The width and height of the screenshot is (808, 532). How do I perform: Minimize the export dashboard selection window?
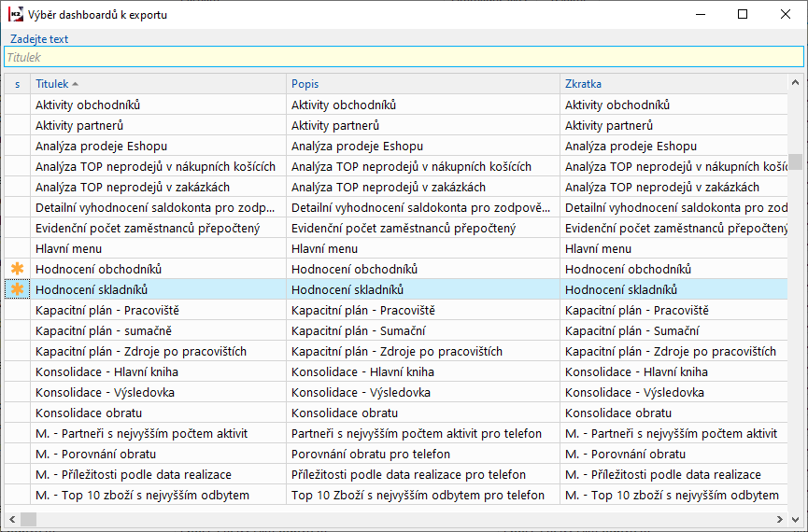click(701, 14)
